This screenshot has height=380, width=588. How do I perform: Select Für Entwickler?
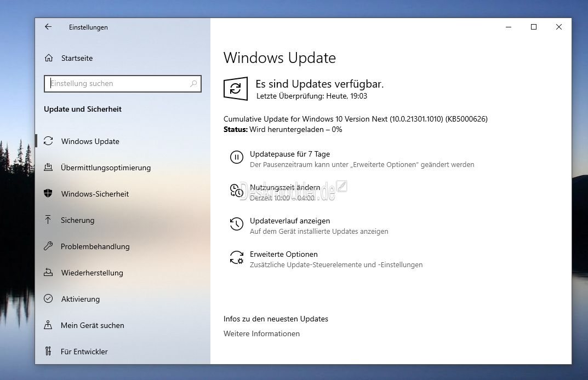click(x=84, y=351)
